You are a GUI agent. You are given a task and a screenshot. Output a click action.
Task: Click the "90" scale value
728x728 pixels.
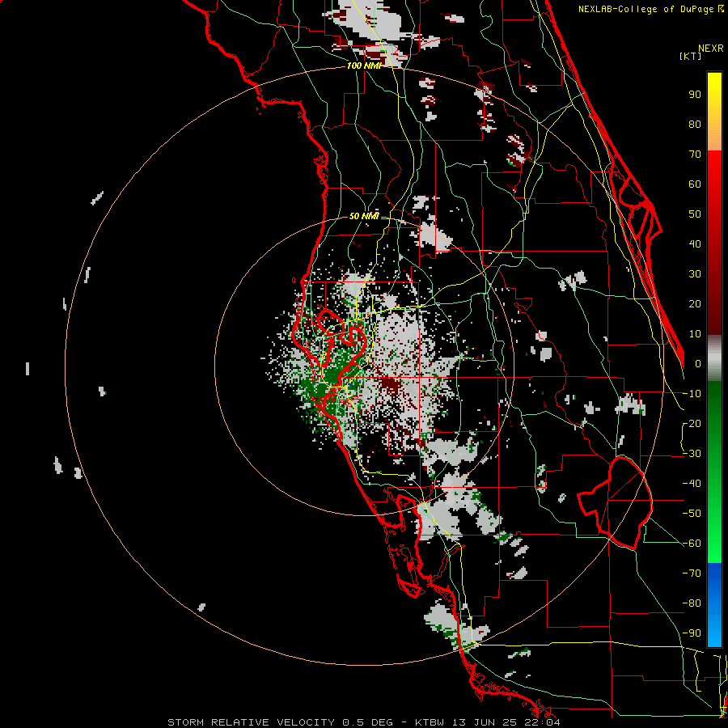point(695,95)
